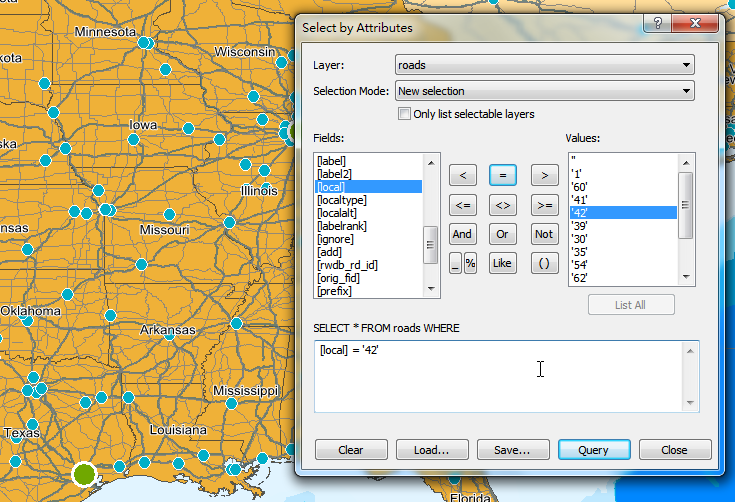Click the equals operator button
This screenshot has width=735, height=502.
(x=502, y=175)
